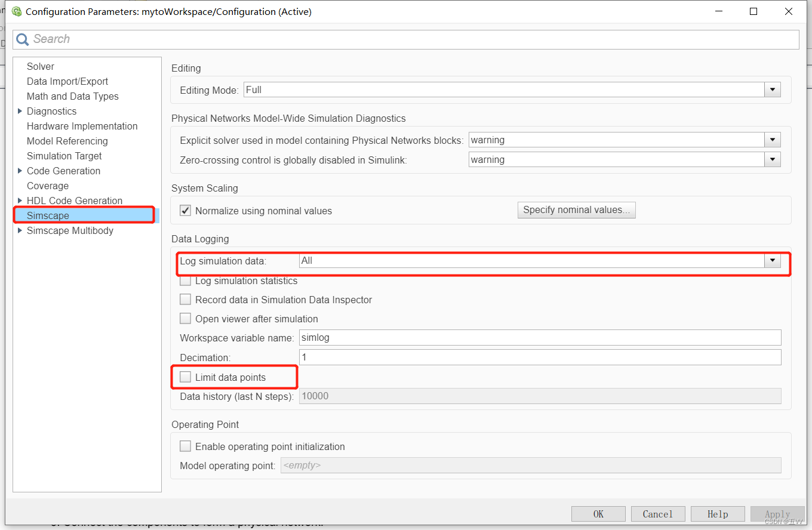Viewport: 812px width, 530px height.
Task: Toggle the Limit data points checkbox
Action: (186, 377)
